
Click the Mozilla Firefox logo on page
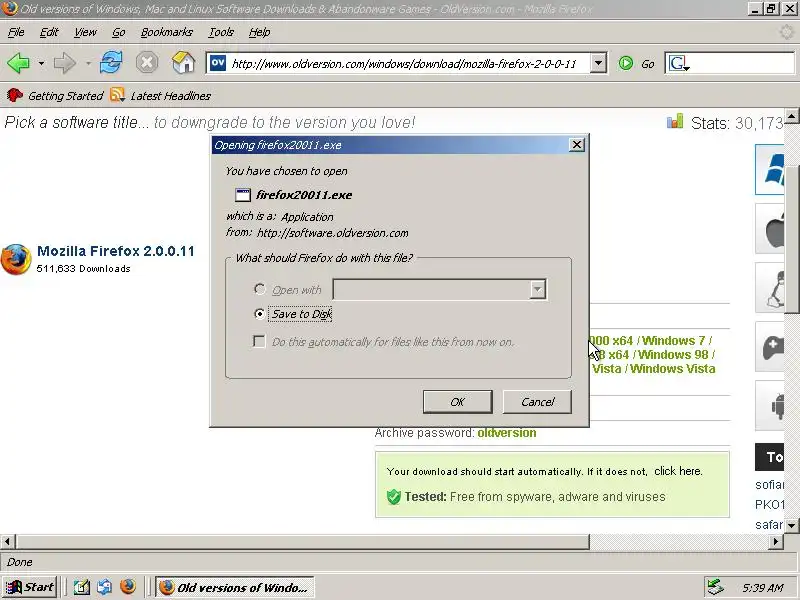pyautogui.click(x=16, y=259)
